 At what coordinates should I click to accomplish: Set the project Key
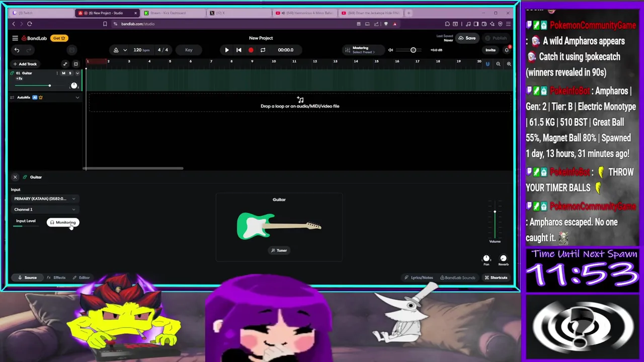click(x=189, y=50)
